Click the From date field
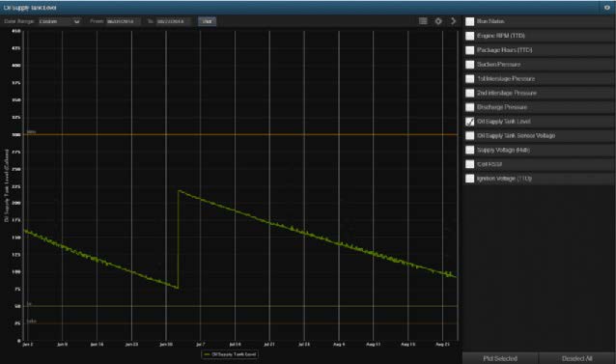Viewport: 616px width, 364px height. [x=123, y=21]
